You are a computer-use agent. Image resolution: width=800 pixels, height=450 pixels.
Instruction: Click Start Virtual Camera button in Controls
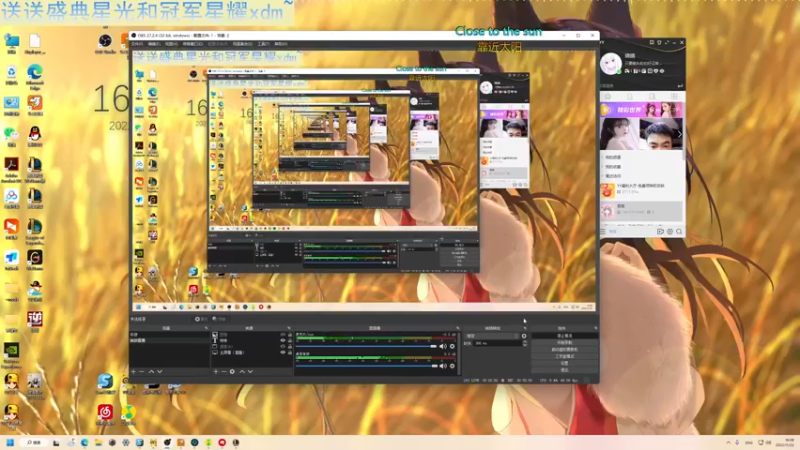564,349
